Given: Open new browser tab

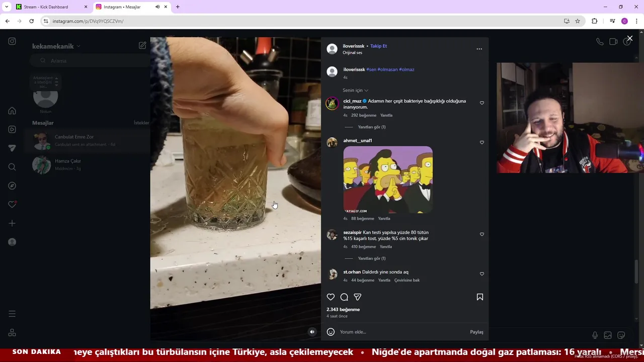Looking at the screenshot, I should coord(178,7).
